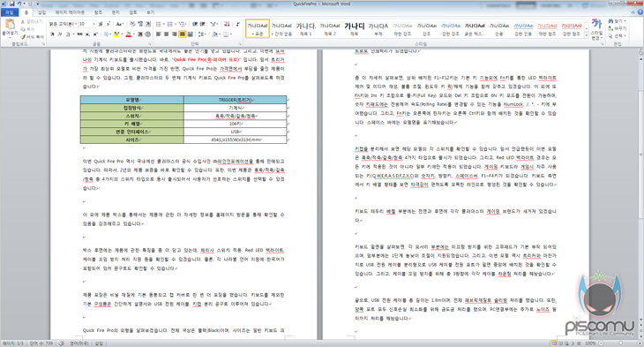The width and height of the screenshot is (644, 347).
Task: Switch to the Insert (삽입) tab
Action: tap(41, 12)
